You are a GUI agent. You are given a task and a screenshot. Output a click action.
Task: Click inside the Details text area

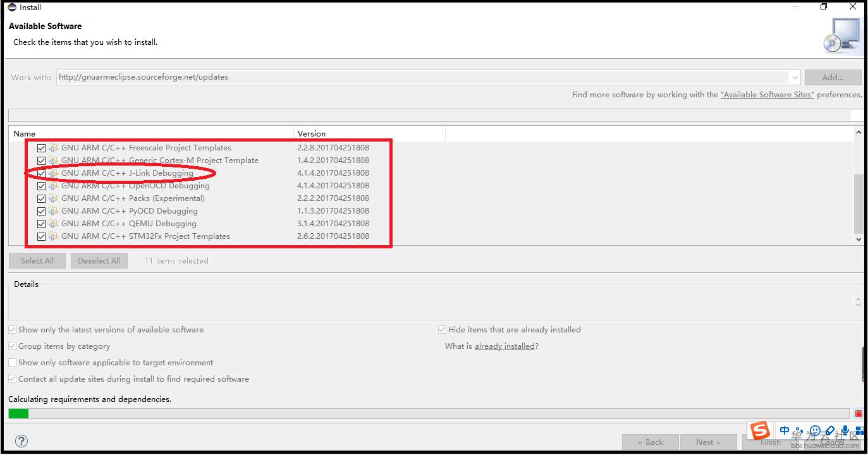click(431, 302)
